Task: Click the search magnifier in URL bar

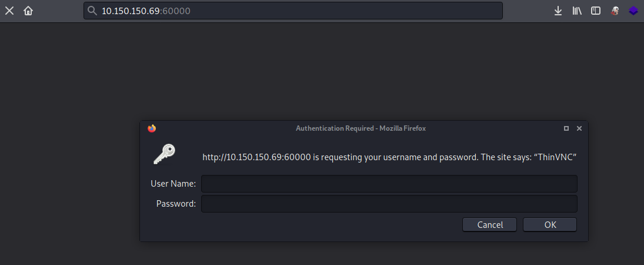Action: pos(92,11)
